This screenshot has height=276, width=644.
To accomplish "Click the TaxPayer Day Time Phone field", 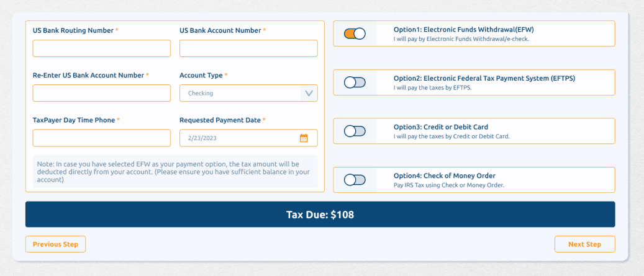I will 101,138.
